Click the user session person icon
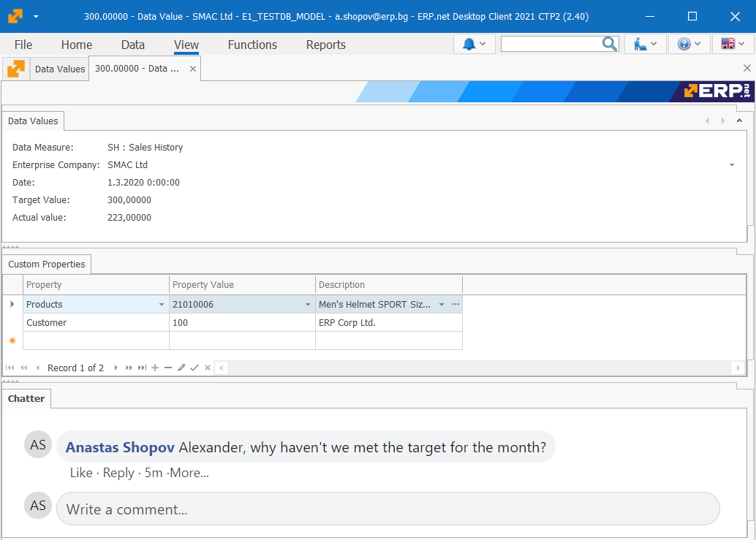Screen dimensions: 756x540 click(641, 44)
